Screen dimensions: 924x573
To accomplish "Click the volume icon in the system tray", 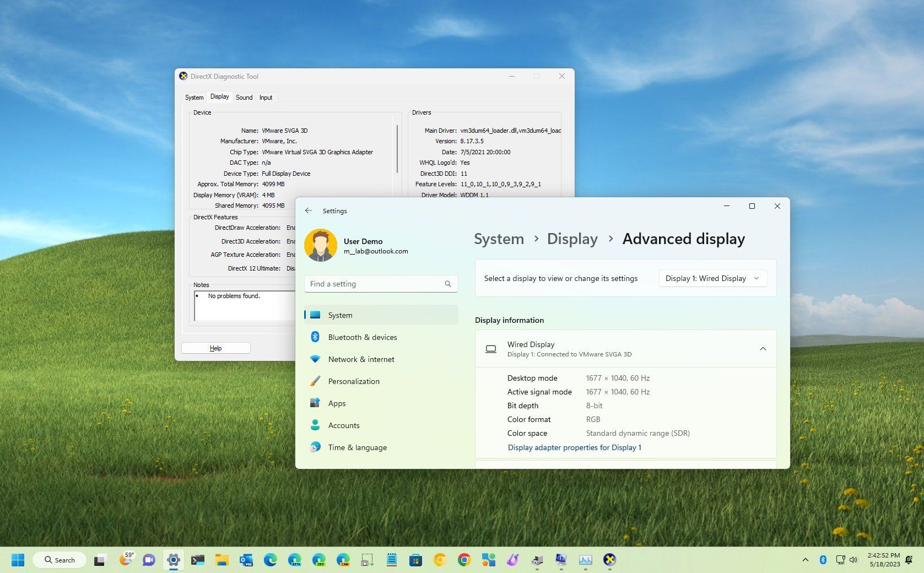I will [853, 560].
